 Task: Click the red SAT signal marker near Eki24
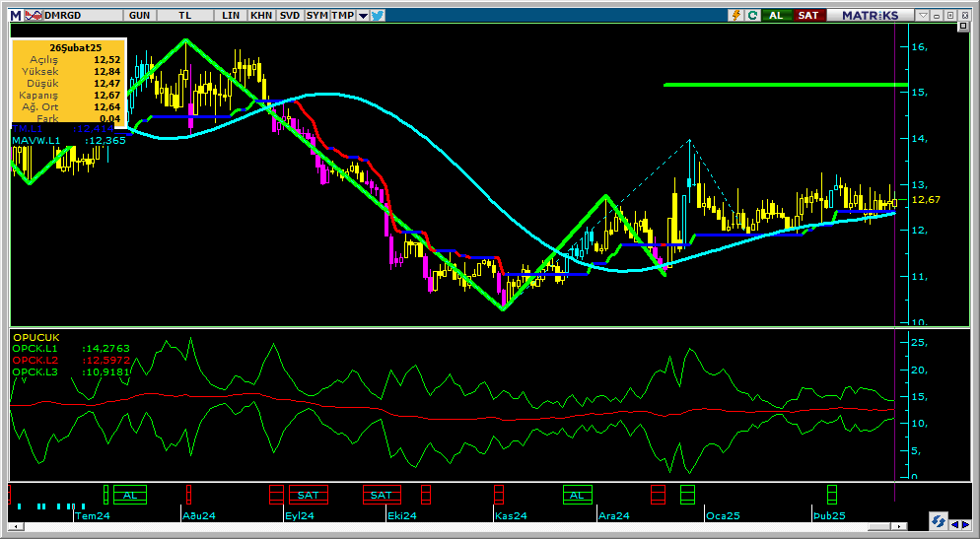tap(382, 495)
